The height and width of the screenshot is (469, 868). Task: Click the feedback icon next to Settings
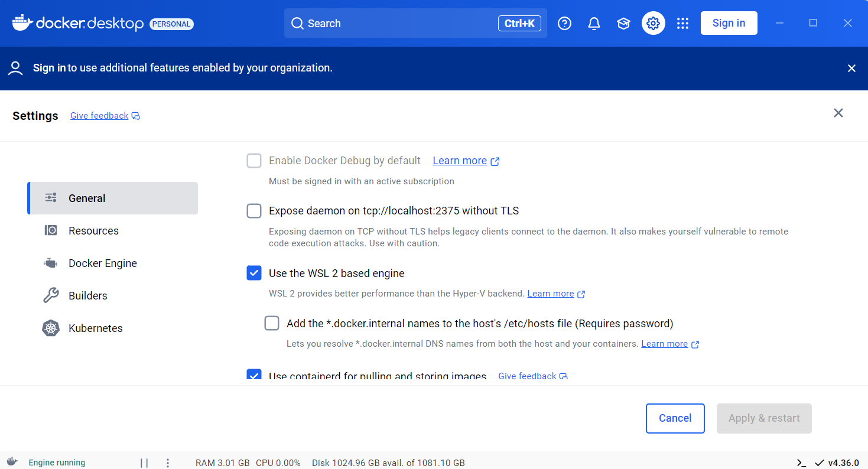[136, 116]
